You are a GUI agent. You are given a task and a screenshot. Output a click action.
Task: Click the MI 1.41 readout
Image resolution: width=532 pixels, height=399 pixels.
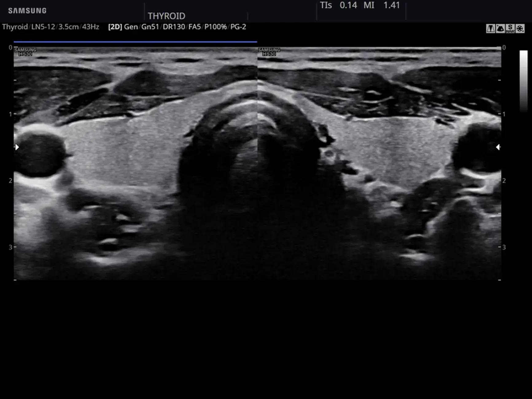[382, 5]
